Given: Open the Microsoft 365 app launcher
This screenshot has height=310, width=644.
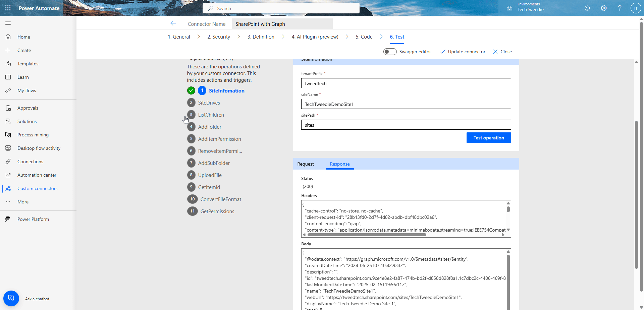Looking at the screenshot, I should (x=8, y=8).
